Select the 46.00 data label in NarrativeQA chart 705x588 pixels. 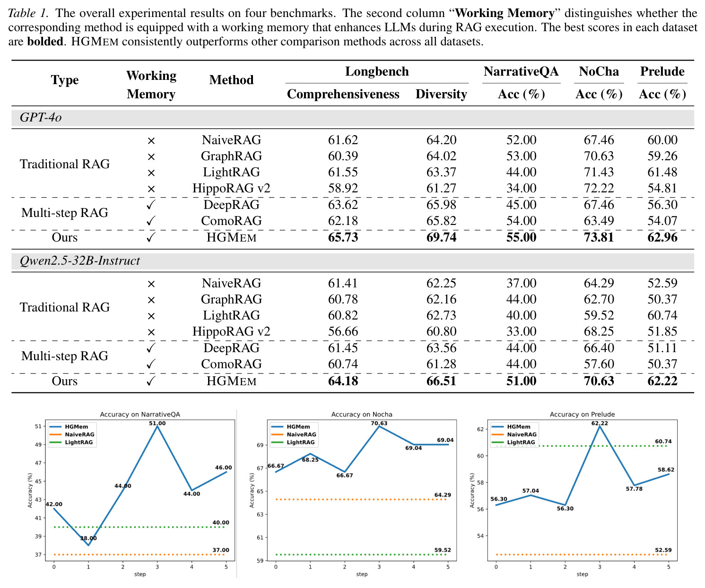tap(224, 467)
